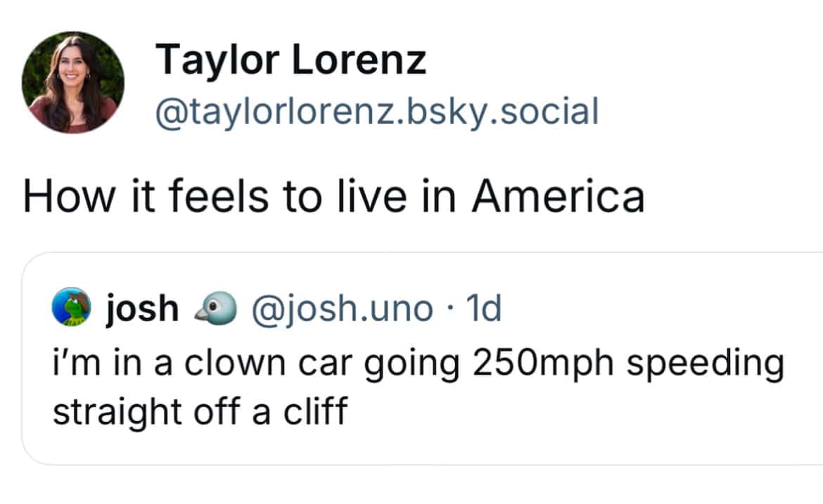Open Taylor Lorenz's profile picture
This screenshot has width=823, height=504.
point(72,82)
